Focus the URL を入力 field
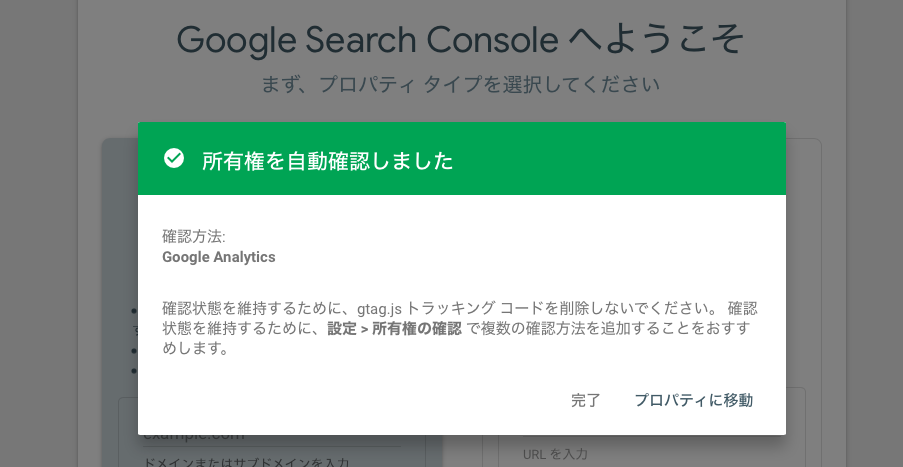Viewport: 903px width, 467px height. coord(555,454)
